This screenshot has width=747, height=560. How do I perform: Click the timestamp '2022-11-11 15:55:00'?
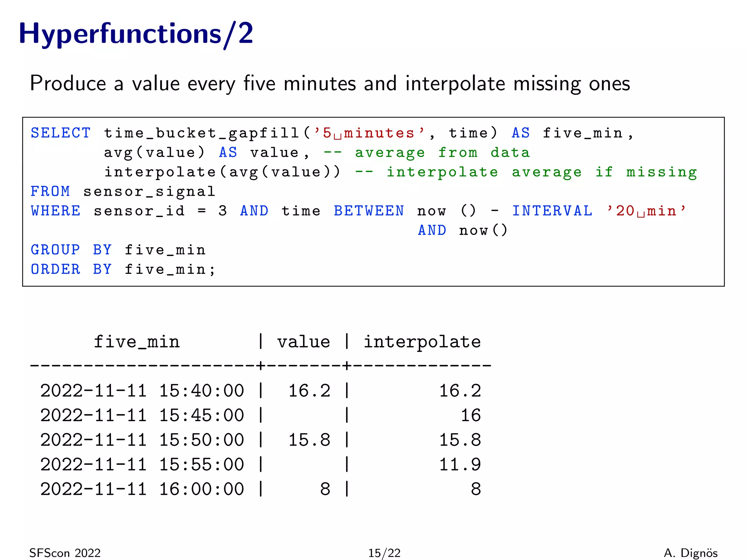[142, 464]
